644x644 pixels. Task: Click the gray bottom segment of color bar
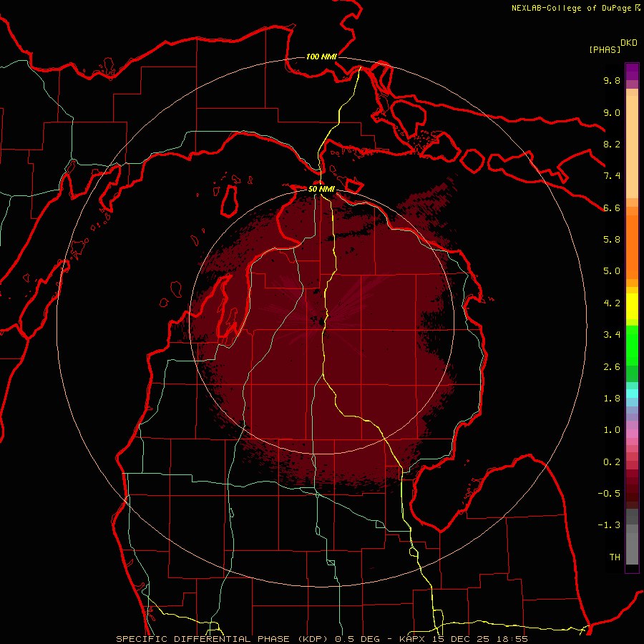click(632, 548)
